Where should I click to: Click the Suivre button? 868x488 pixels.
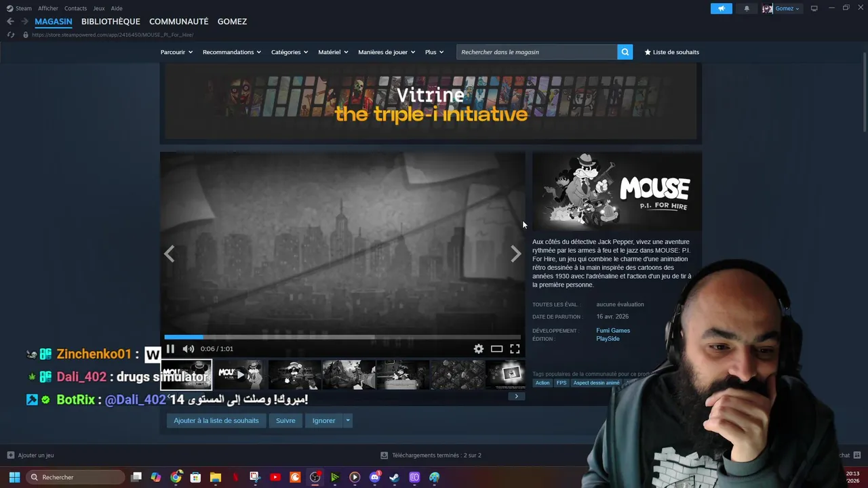coord(285,421)
